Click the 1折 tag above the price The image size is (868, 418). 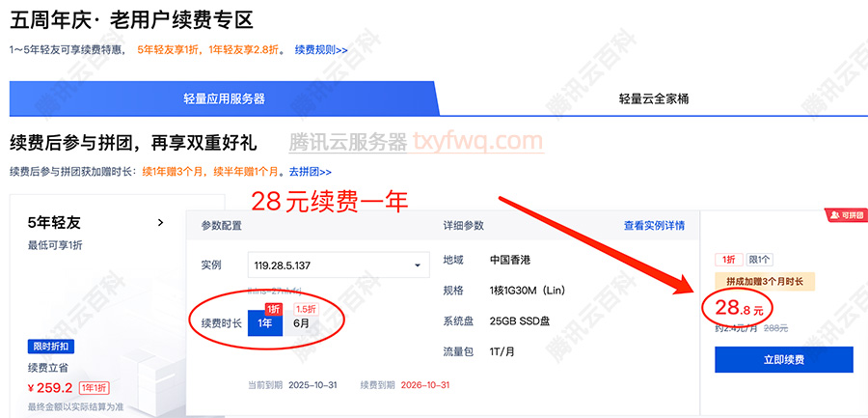pyautogui.click(x=728, y=260)
